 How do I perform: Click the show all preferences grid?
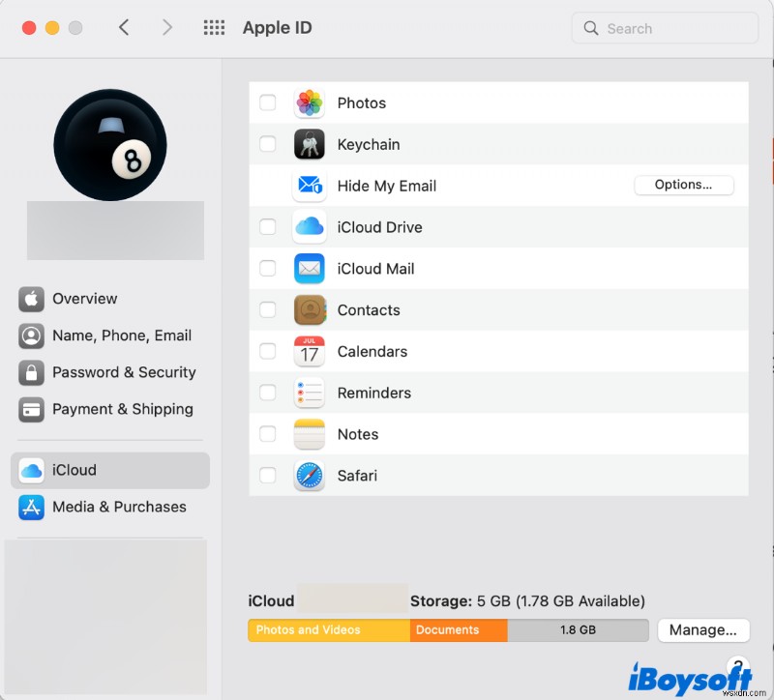pyautogui.click(x=214, y=27)
